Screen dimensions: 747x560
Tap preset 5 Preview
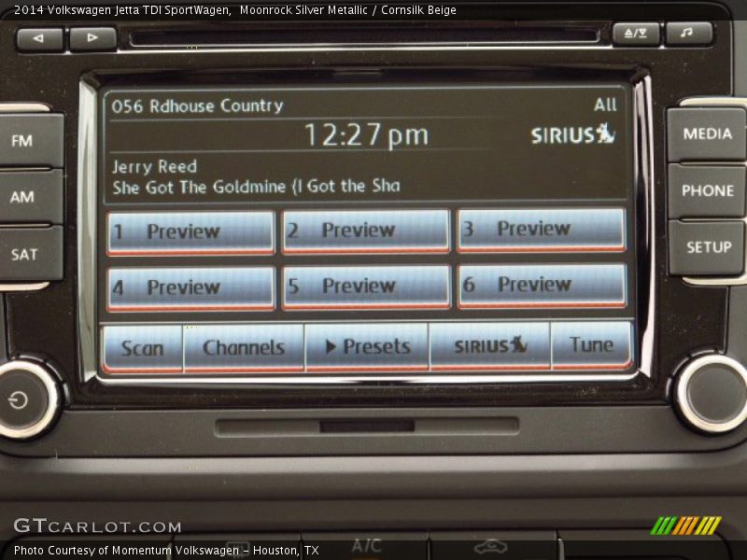366,287
